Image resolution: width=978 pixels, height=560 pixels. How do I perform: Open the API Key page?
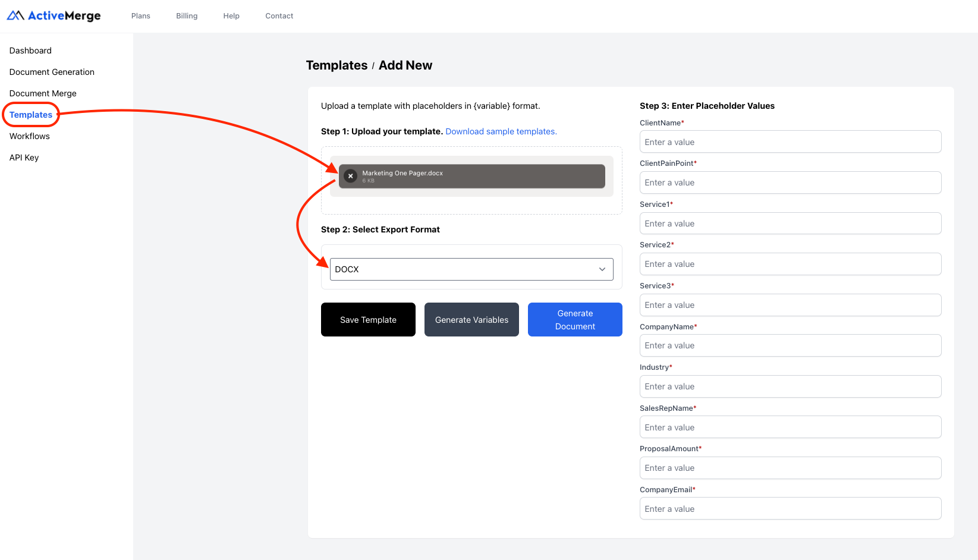[x=24, y=158]
